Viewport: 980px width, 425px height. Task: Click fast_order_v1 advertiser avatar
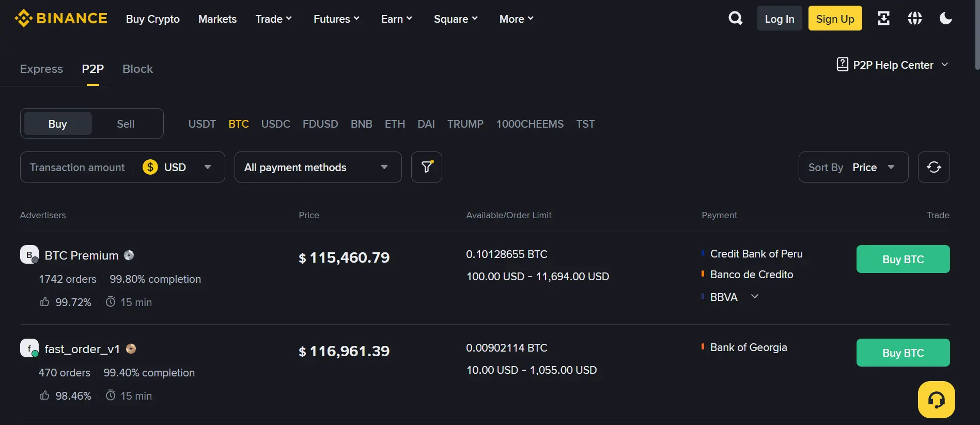pos(29,348)
